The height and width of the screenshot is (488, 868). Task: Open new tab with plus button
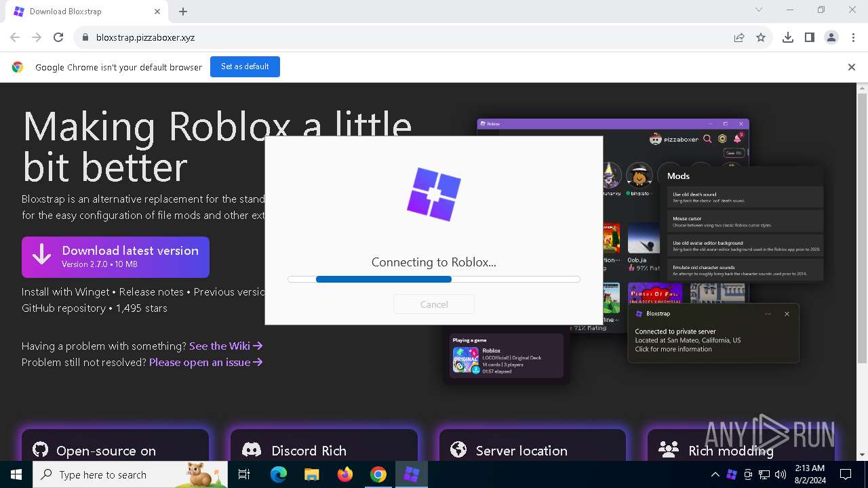click(183, 11)
